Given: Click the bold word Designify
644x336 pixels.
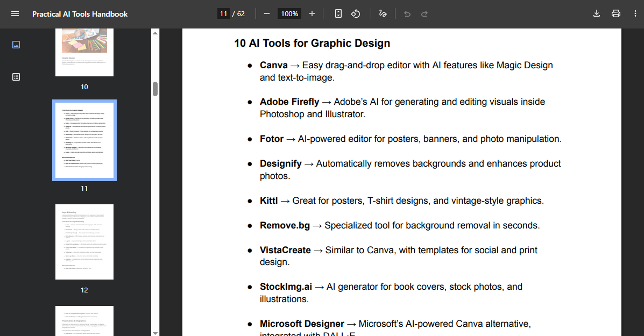Looking at the screenshot, I should pos(280,163).
